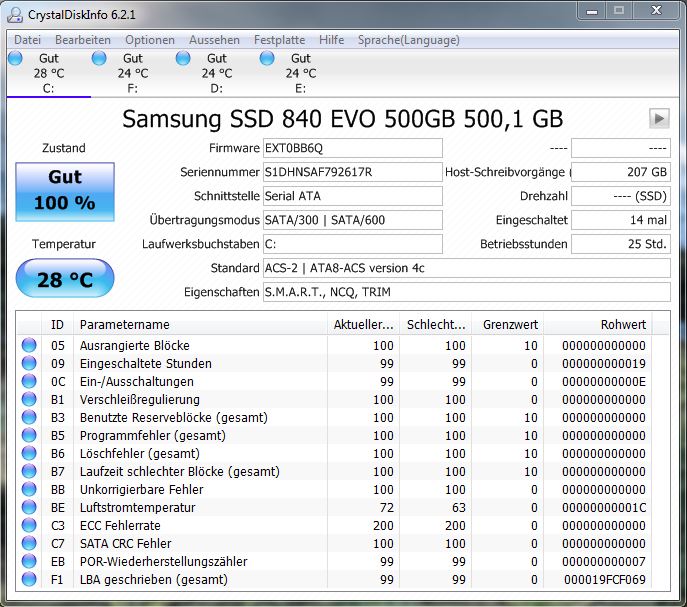The image size is (687, 607).
Task: Click Host-Schreibvorgänge value 207 GB
Action: [621, 172]
